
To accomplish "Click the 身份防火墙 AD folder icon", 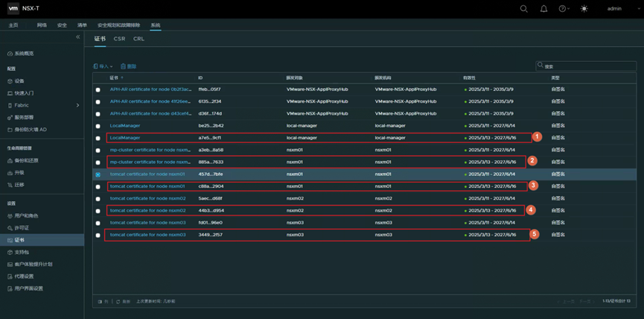I will coord(10,130).
